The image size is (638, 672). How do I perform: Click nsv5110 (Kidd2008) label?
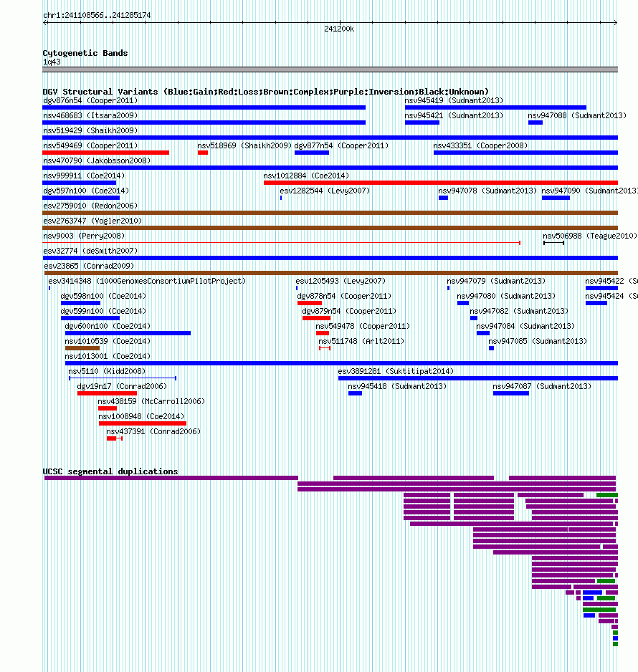pos(108,370)
